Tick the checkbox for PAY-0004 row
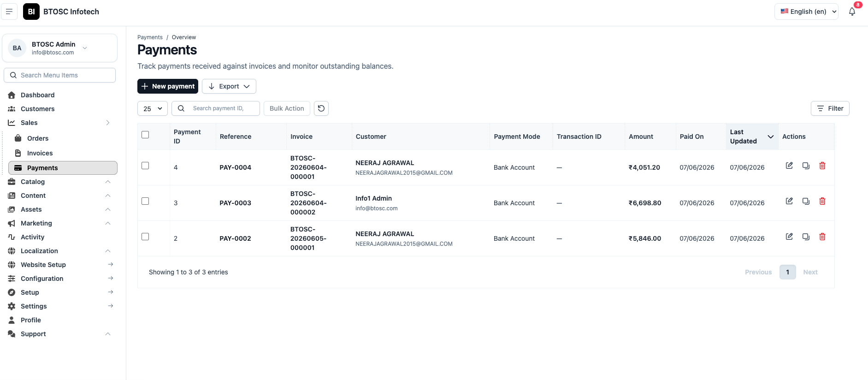 145,166
